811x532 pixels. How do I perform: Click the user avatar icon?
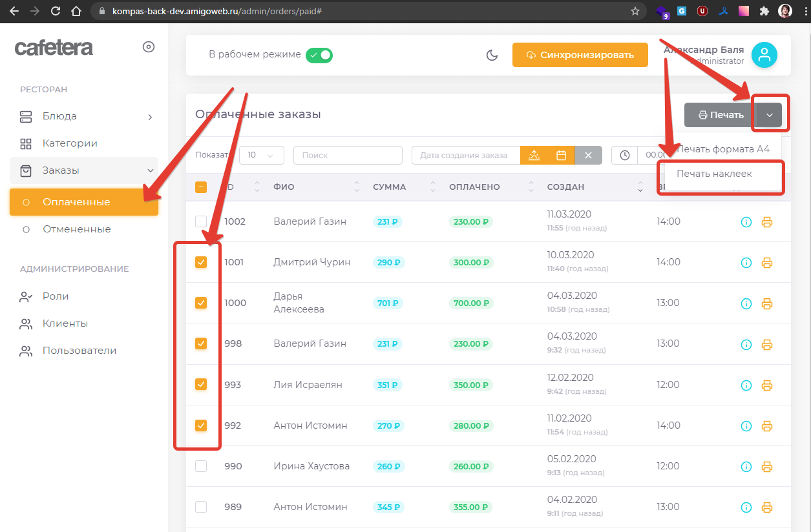pyautogui.click(x=764, y=56)
